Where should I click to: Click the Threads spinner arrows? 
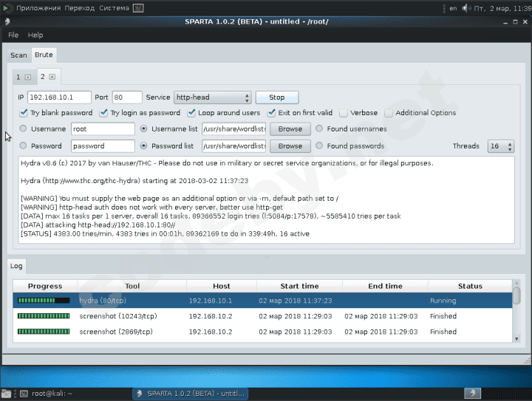[511, 146]
